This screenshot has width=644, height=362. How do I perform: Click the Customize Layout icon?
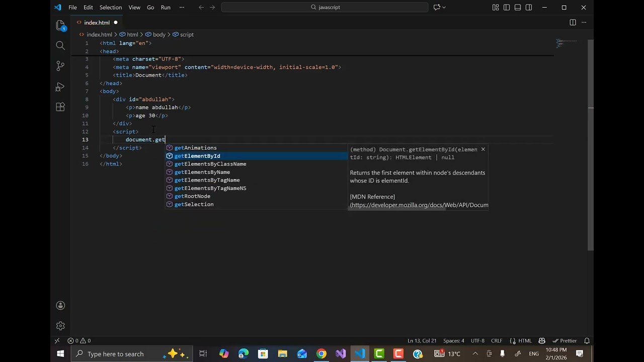click(x=496, y=8)
